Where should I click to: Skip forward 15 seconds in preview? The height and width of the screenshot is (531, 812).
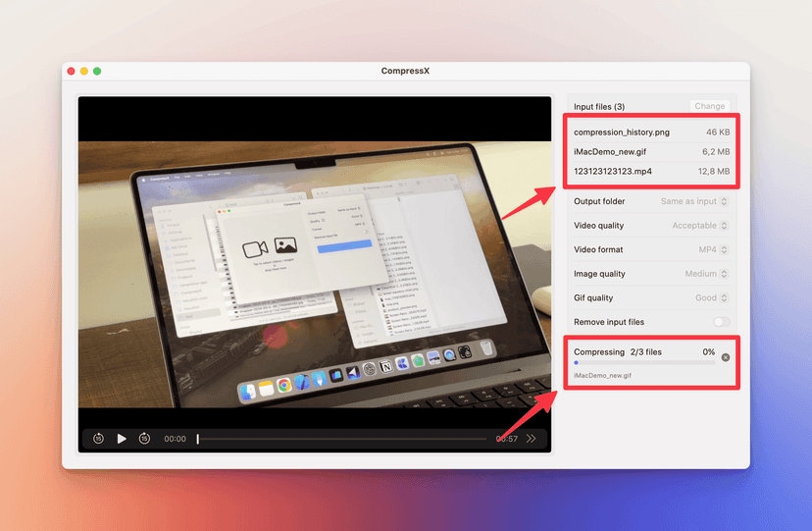coord(144,439)
